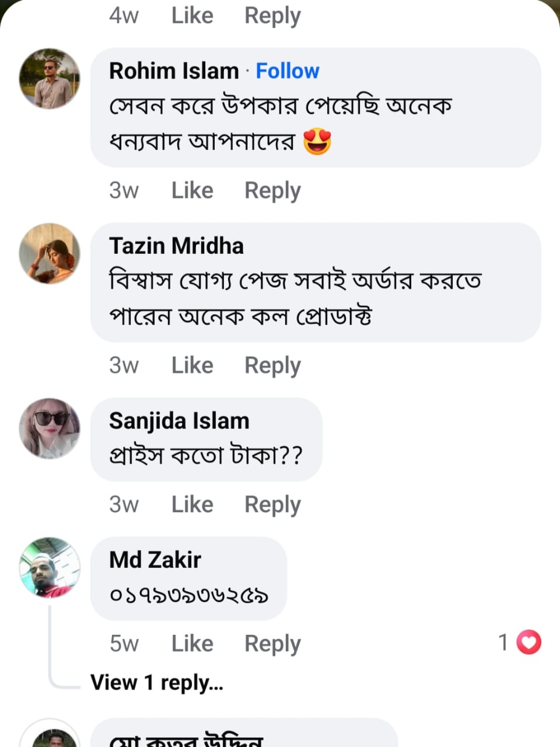Tap Md Zakir's avatar photo
The image size is (560, 747).
point(50,567)
